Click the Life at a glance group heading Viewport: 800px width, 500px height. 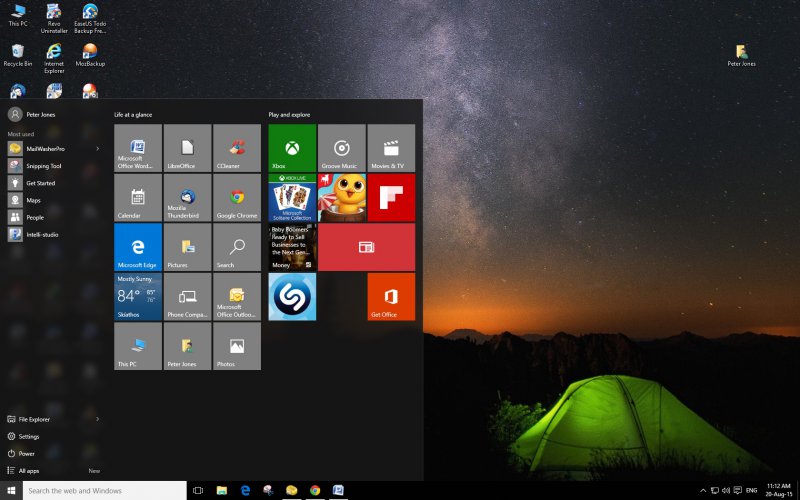coord(133,115)
